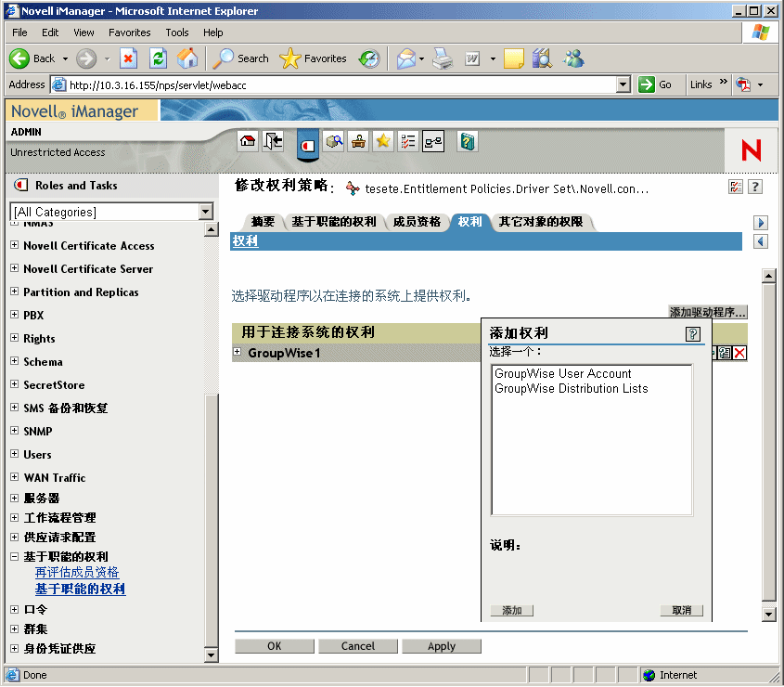Screen dimensions: 784x687
Task: Open the All Categories dropdown
Action: pyautogui.click(x=205, y=212)
